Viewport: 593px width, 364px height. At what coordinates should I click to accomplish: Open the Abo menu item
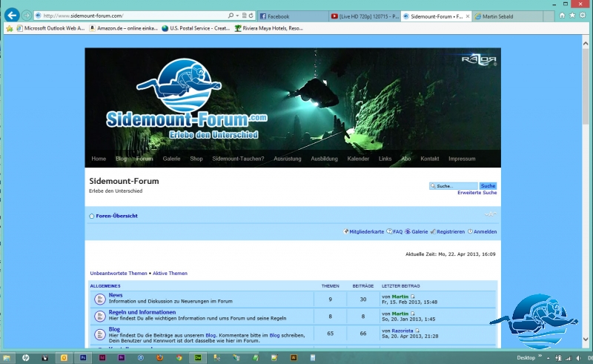coord(405,159)
